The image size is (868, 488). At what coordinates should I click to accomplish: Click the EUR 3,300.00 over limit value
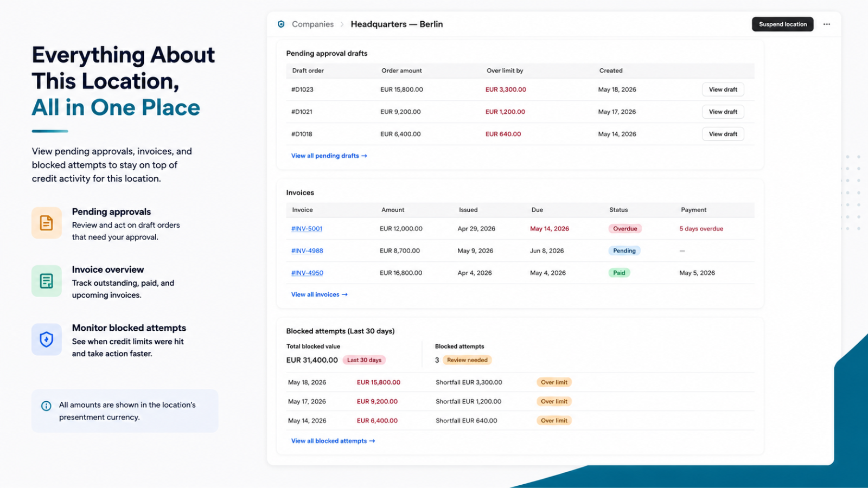(x=506, y=89)
